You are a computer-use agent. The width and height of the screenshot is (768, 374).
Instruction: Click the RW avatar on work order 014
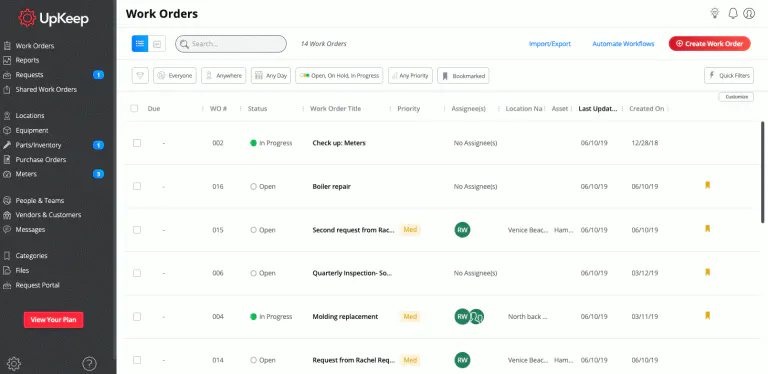462,360
